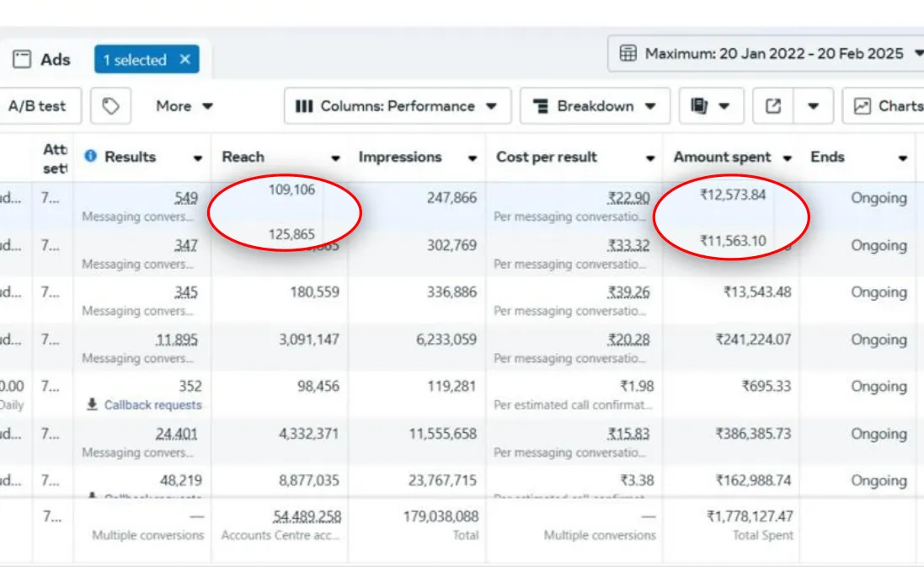The image size is (924, 567).
Task: Sort by Reach column header
Action: point(243,157)
